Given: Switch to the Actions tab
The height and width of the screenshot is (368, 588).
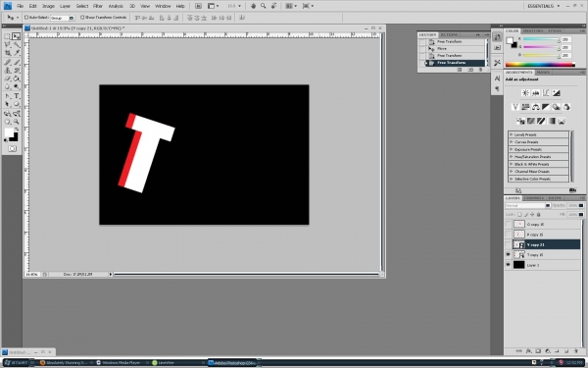Looking at the screenshot, I should pos(449,34).
